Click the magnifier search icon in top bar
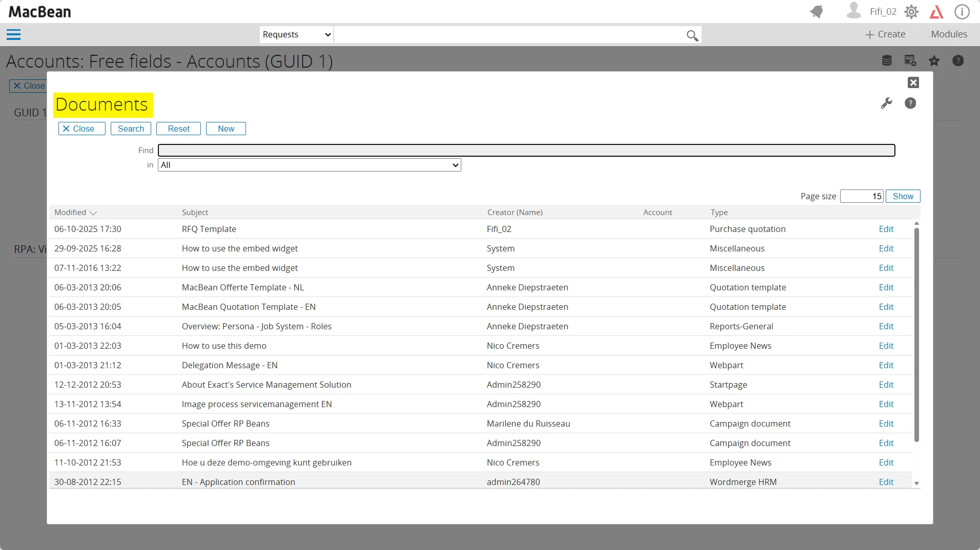The image size is (980, 550). click(x=692, y=35)
